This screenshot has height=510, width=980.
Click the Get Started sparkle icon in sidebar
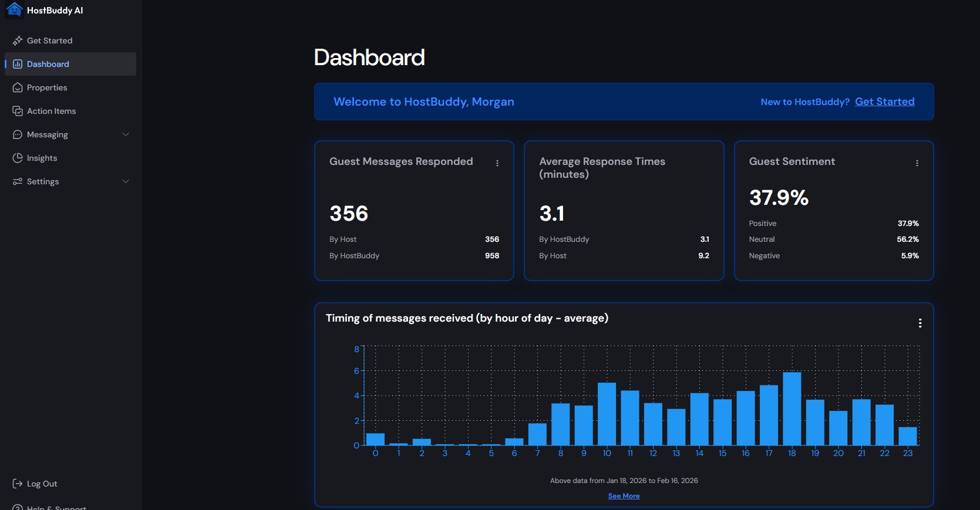[18, 40]
